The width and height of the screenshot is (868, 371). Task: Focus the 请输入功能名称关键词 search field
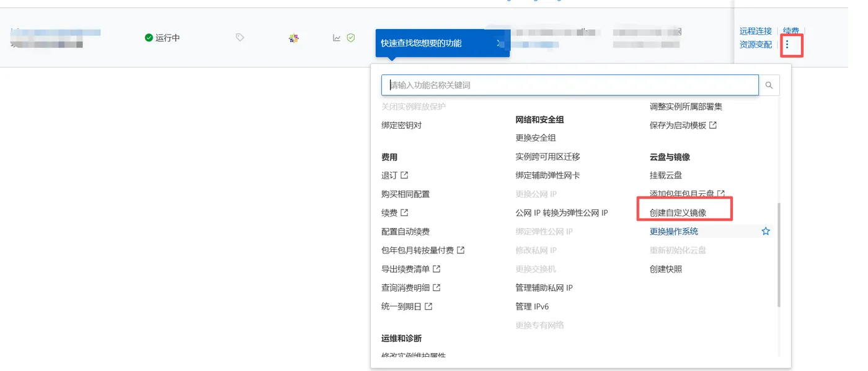pyautogui.click(x=570, y=85)
